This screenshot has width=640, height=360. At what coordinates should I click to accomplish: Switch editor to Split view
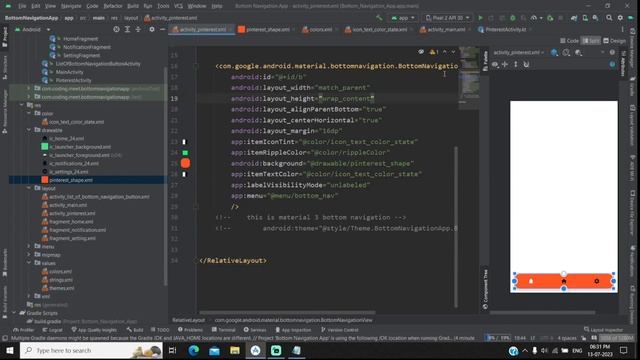(591, 40)
